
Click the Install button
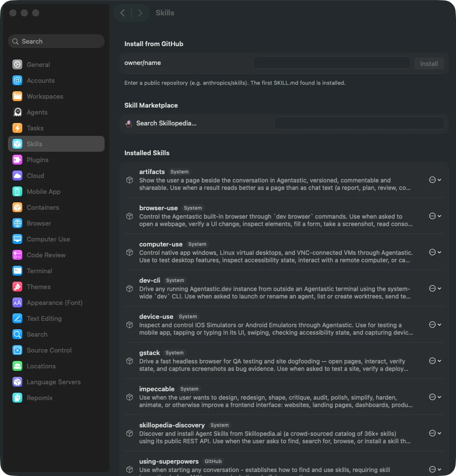click(x=429, y=64)
